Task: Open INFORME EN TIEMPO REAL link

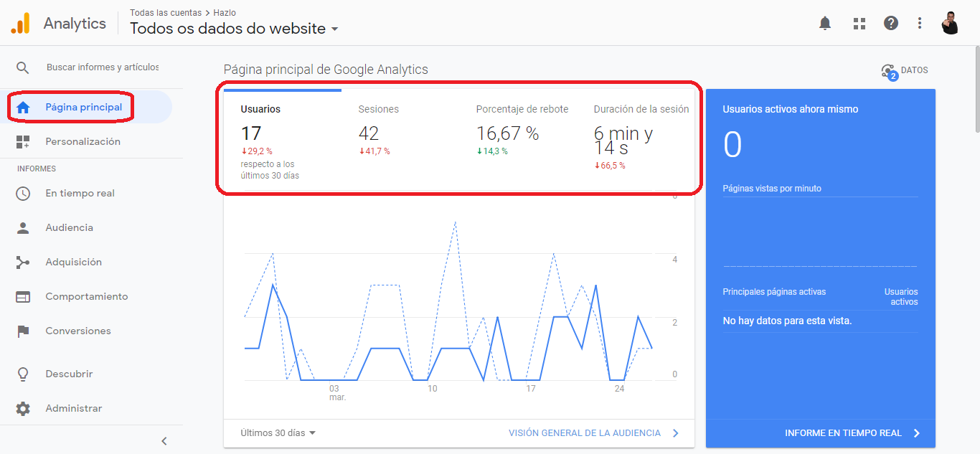Action: 843,433
